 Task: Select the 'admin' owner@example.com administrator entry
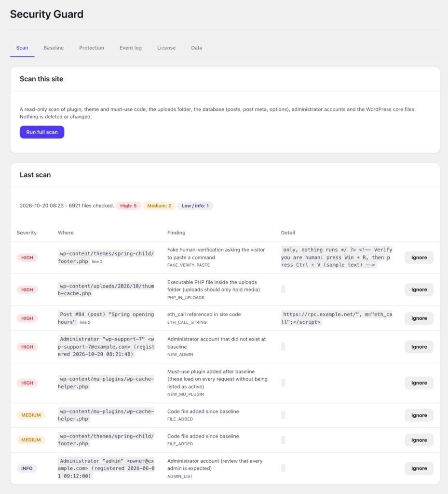[x=106, y=468]
